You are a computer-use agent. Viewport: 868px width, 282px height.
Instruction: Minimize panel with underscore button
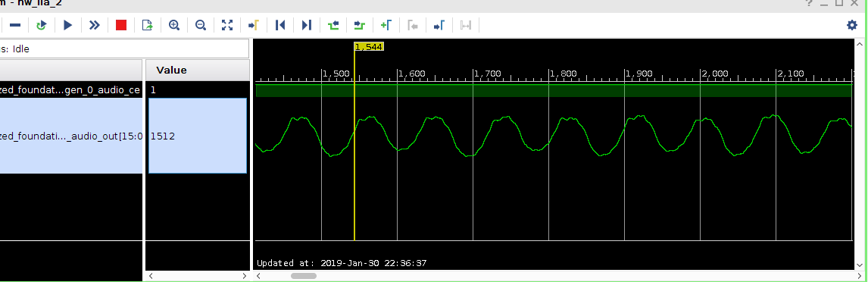824,3
